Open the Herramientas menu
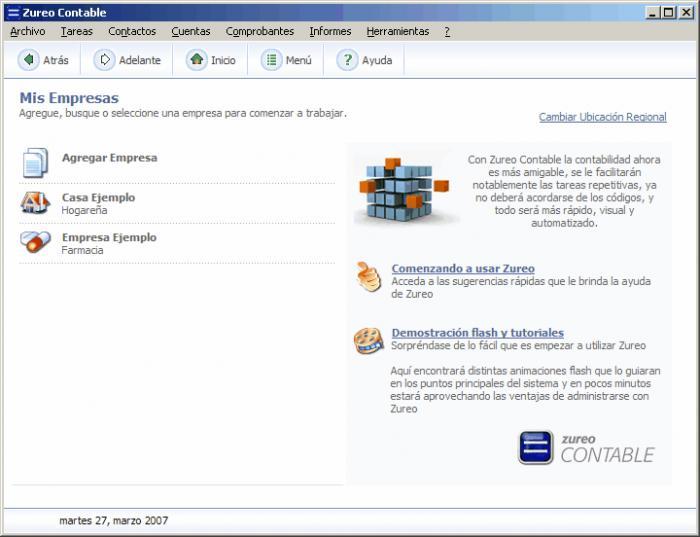Screen dimensions: 700x537 click(x=398, y=32)
